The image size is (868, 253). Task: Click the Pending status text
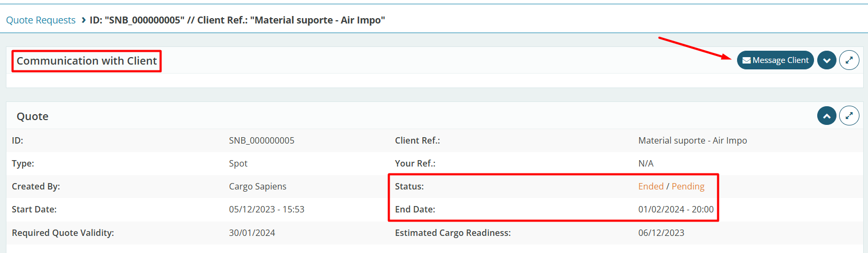tap(688, 186)
